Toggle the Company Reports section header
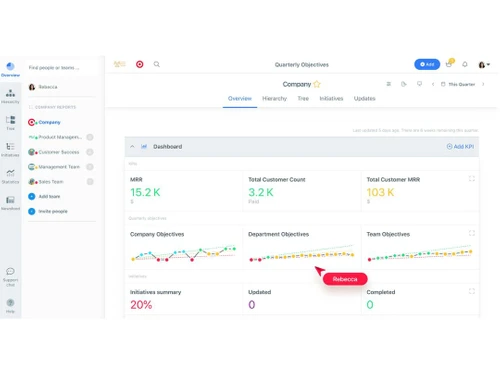Image resolution: width=500 pixels, height=375 pixels. [52, 107]
